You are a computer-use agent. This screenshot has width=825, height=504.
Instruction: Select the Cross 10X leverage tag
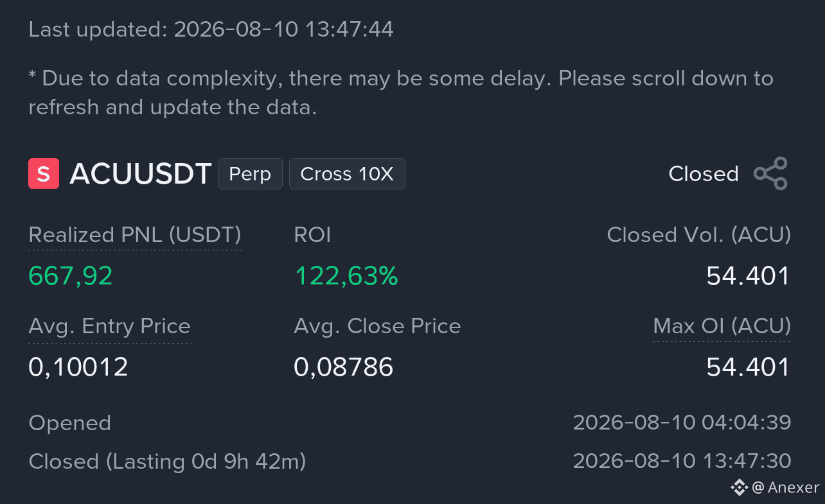pyautogui.click(x=347, y=174)
